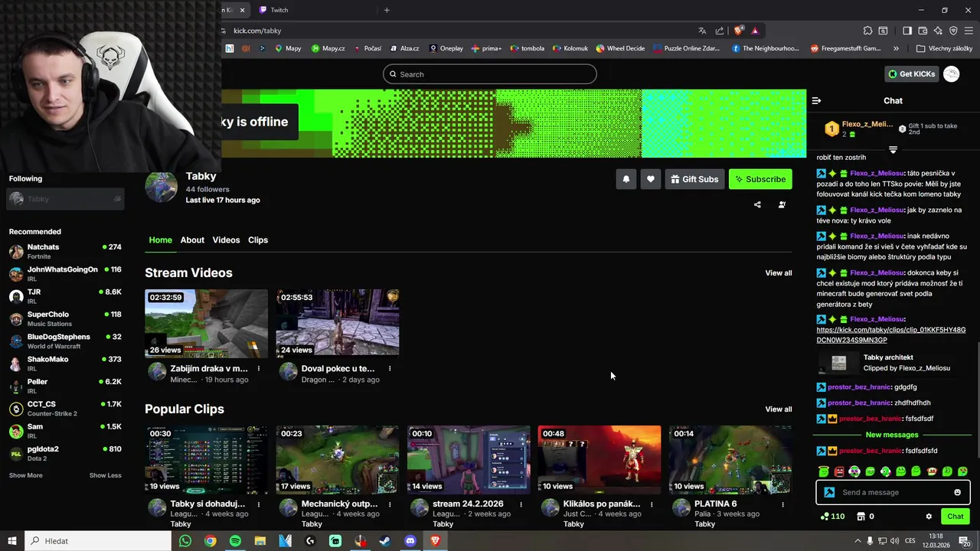Image resolution: width=980 pixels, height=551 pixels.
Task: Click the share icon under Subscribe
Action: [x=757, y=204]
